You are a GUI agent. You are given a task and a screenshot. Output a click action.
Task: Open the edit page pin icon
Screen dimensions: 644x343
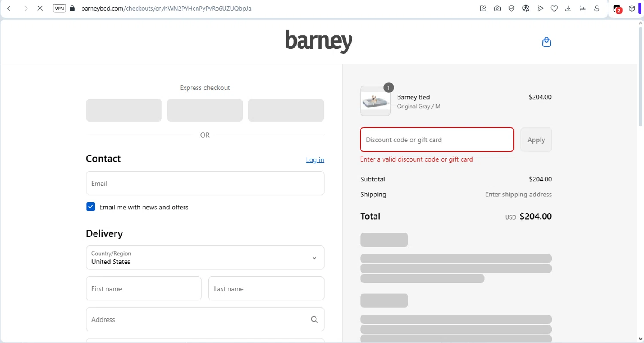tap(483, 8)
